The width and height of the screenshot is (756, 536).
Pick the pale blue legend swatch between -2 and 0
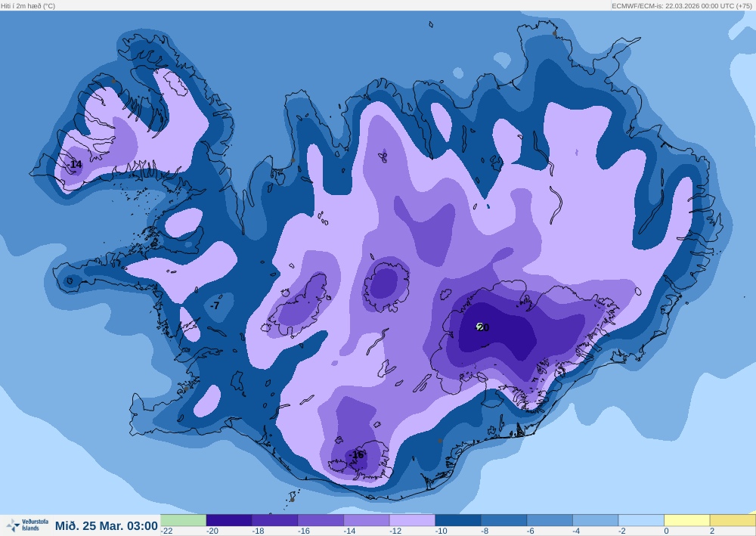641,520
